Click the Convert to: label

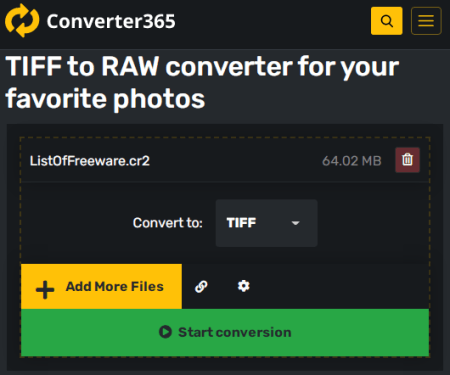(168, 223)
